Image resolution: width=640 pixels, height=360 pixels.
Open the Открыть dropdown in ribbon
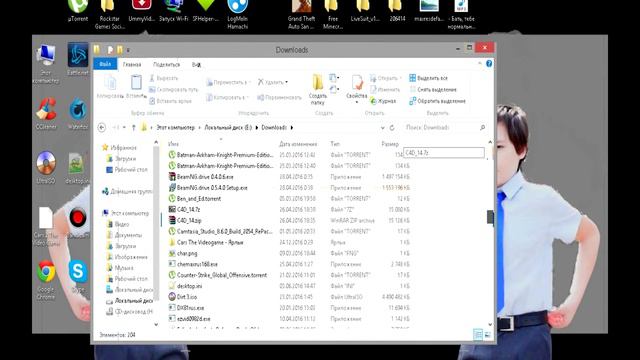pyautogui.click(x=400, y=78)
